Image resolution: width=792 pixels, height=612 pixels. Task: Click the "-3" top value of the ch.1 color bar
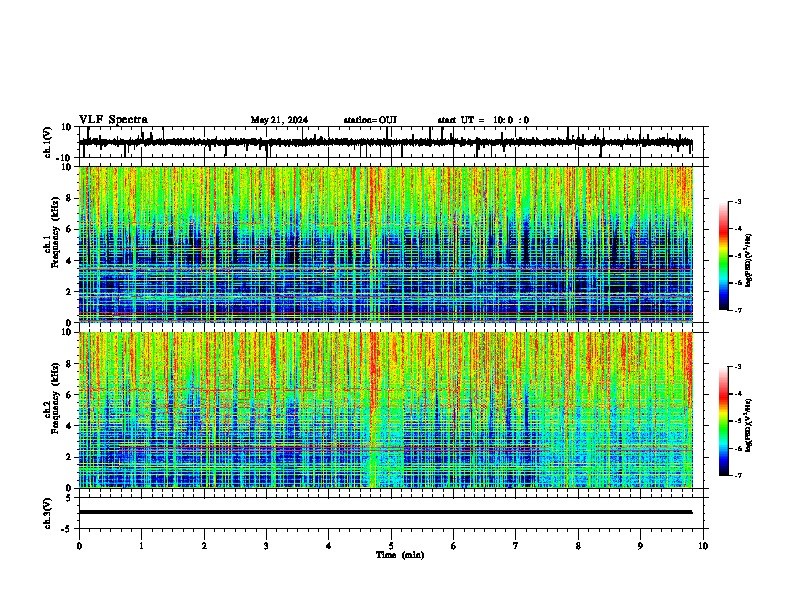pyautogui.click(x=737, y=201)
